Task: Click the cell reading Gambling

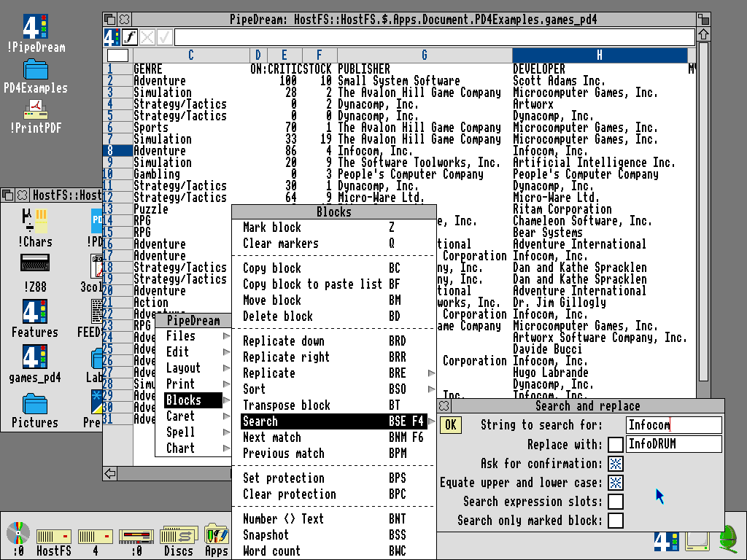Action: click(157, 174)
